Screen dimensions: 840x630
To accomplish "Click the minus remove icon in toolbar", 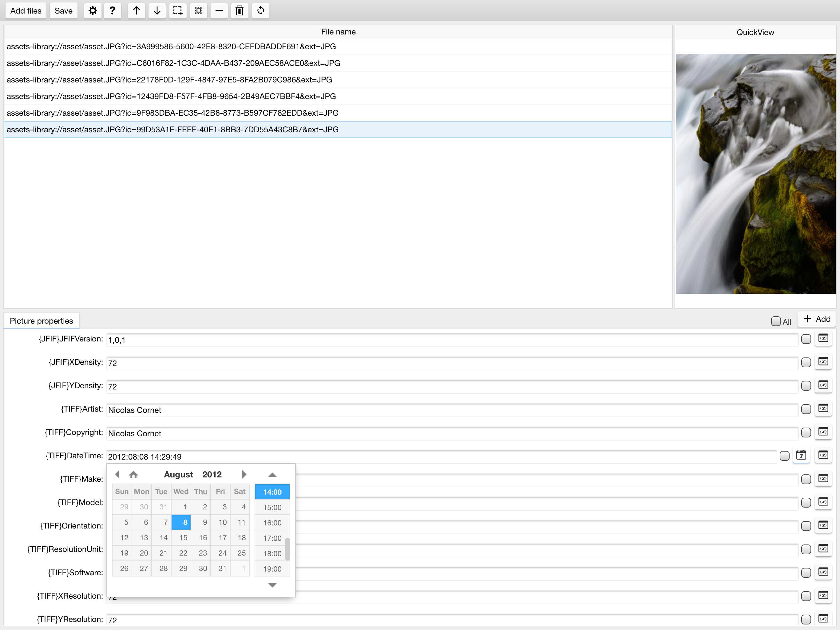I will click(x=219, y=11).
